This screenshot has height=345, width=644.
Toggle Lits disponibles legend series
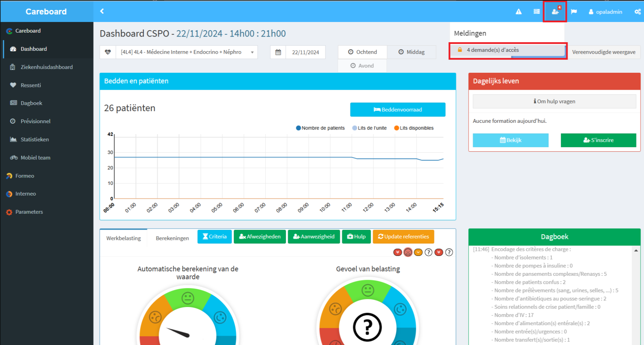[414, 128]
